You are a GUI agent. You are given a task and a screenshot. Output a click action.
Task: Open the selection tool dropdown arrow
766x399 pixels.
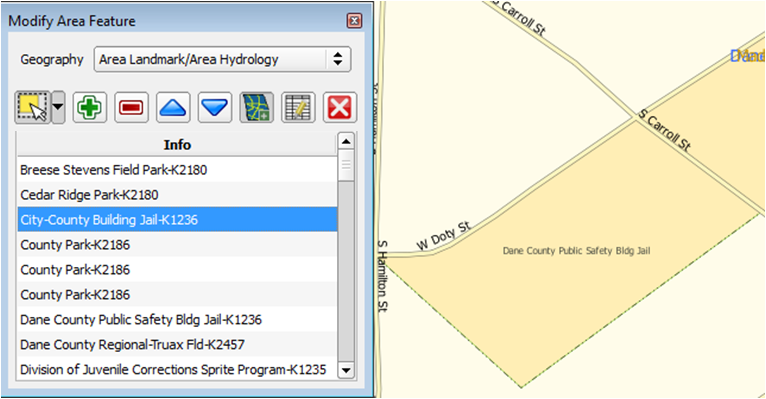(58, 107)
